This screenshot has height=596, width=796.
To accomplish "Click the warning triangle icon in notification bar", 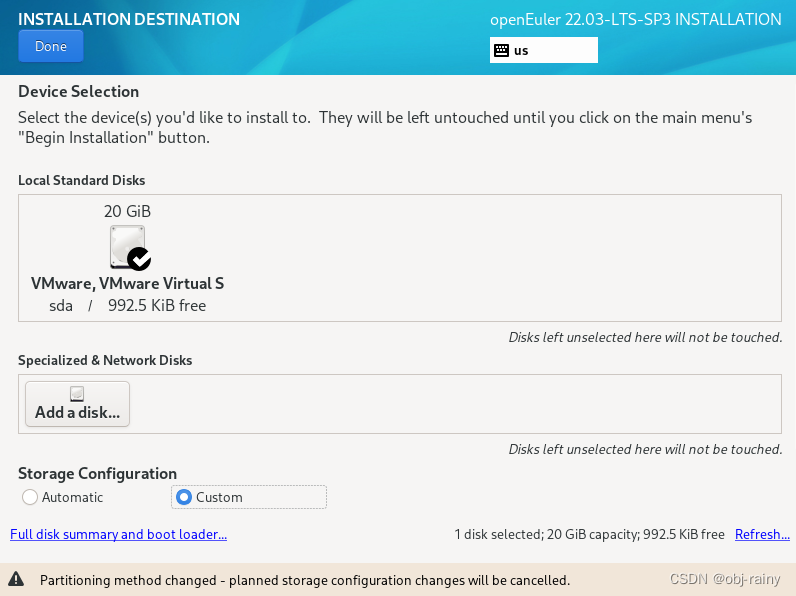I will click(16, 579).
